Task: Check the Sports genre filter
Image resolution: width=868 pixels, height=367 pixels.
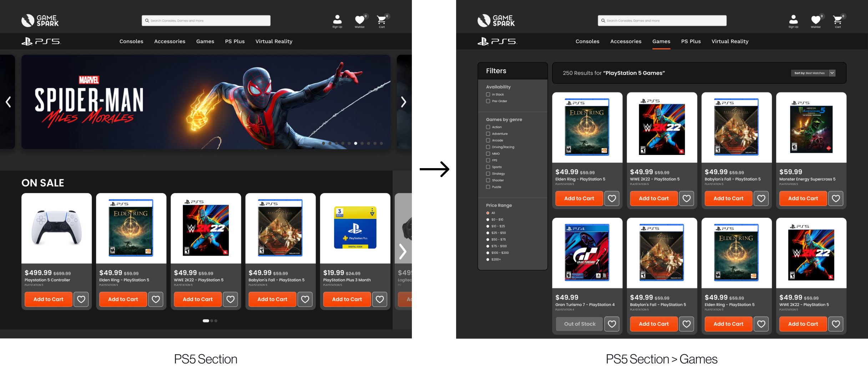Action: 488,167
